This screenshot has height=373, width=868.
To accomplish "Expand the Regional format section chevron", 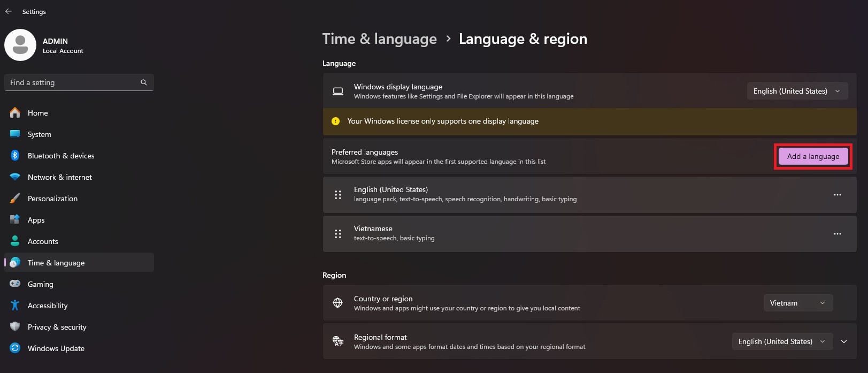I will (x=844, y=341).
